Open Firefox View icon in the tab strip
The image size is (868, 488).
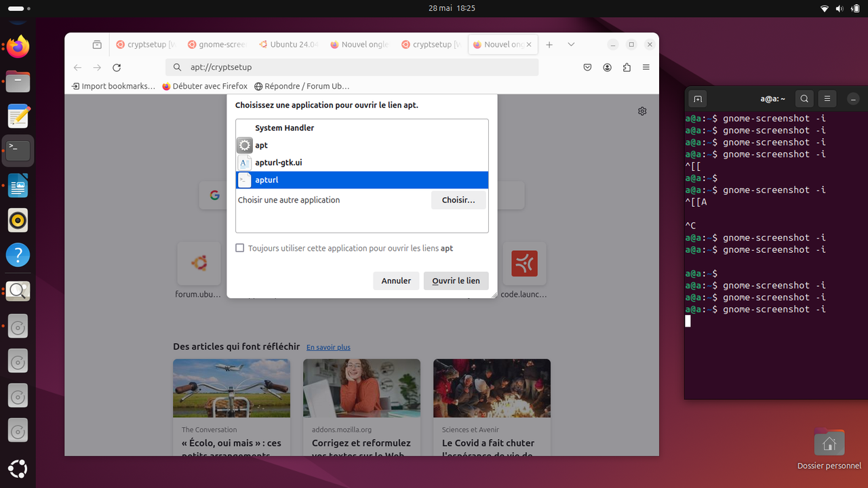[97, 45]
